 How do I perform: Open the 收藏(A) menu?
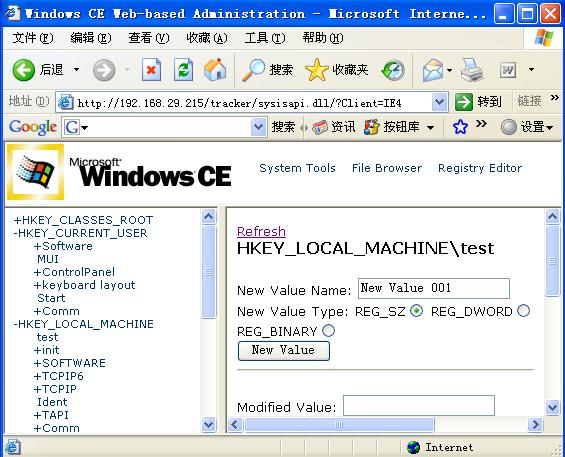(207, 38)
